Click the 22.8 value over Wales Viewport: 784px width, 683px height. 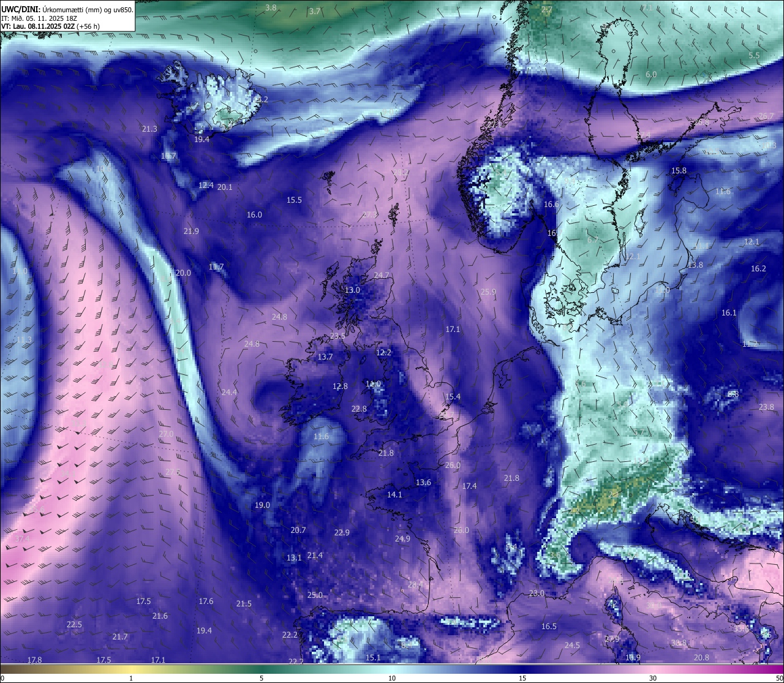click(359, 409)
